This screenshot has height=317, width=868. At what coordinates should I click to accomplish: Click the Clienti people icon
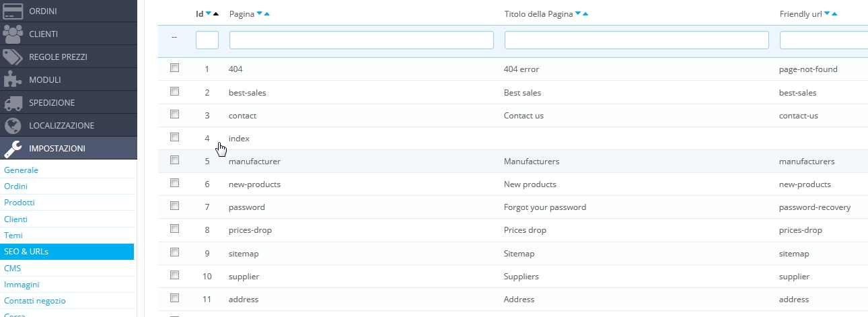(13, 34)
